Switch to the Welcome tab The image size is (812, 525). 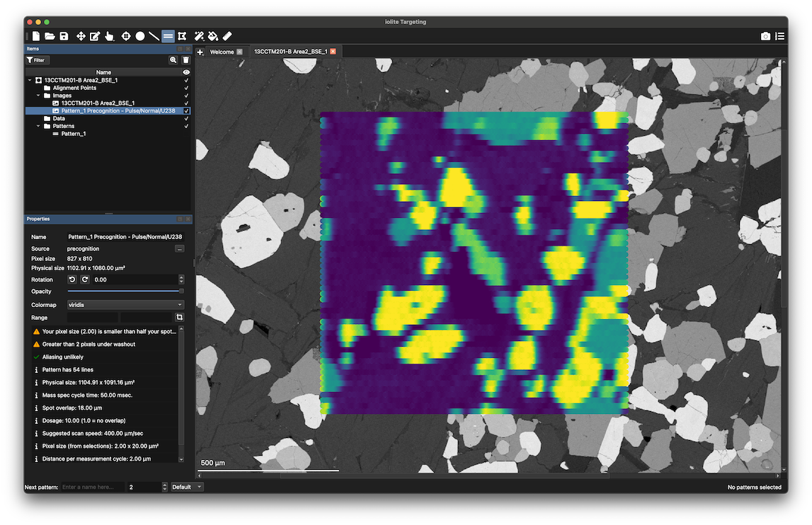(220, 52)
